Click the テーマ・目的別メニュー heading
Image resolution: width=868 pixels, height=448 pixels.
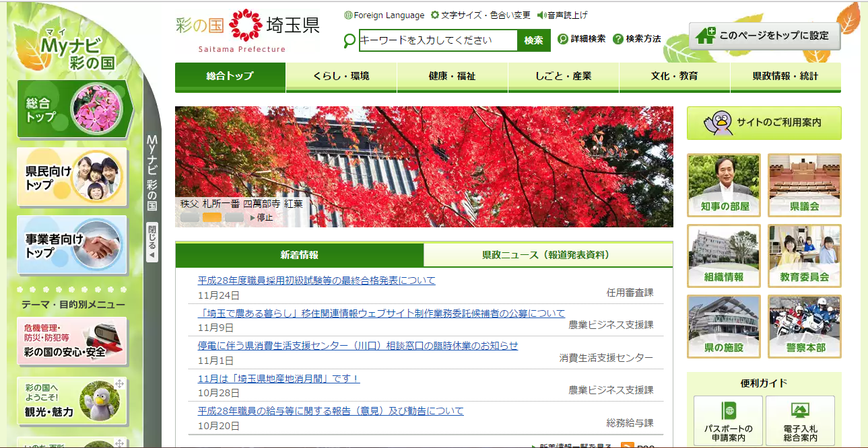click(x=73, y=305)
